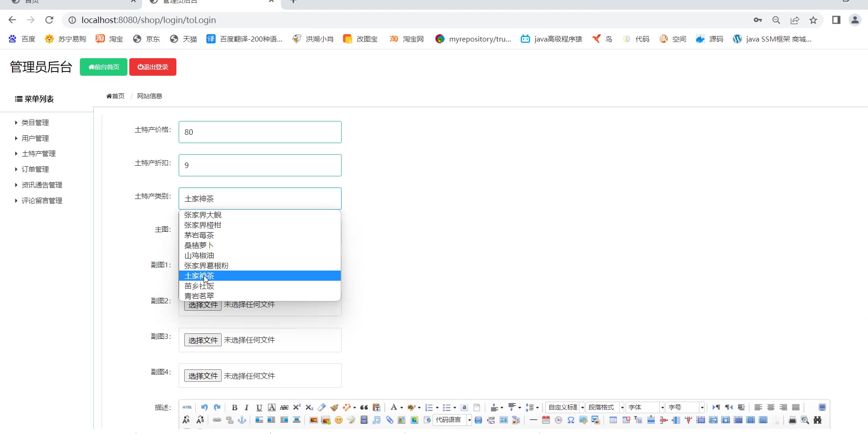Screen dimensions: 868x434
Task: Insert a hyperlink using the chain icon
Action: [217, 420]
